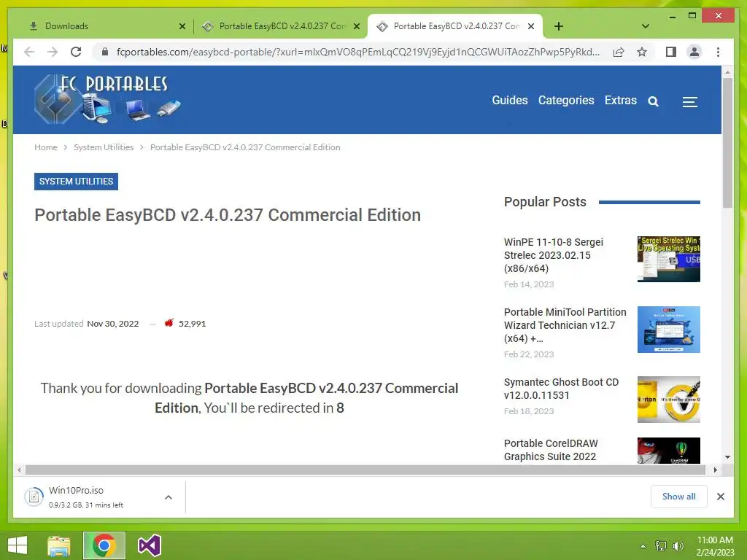Open Visual Studio from the taskbar
The height and width of the screenshot is (560, 747).
pyautogui.click(x=149, y=545)
